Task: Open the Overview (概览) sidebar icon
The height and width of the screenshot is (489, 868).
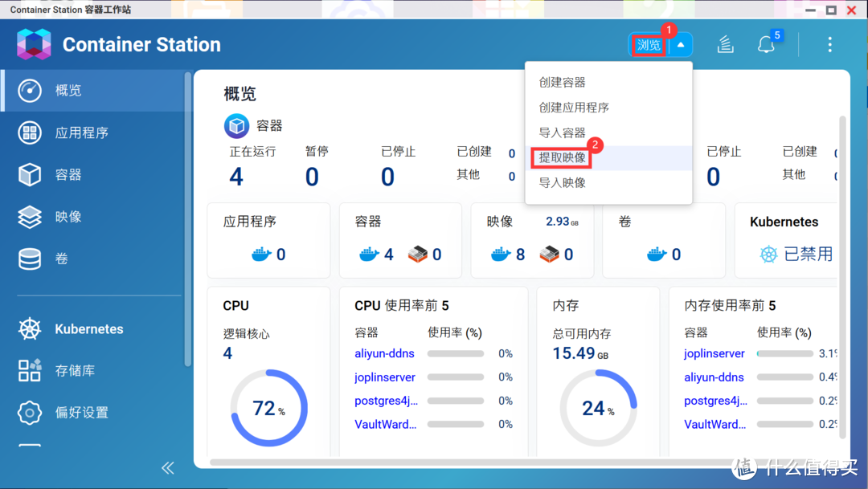Action: click(x=30, y=90)
